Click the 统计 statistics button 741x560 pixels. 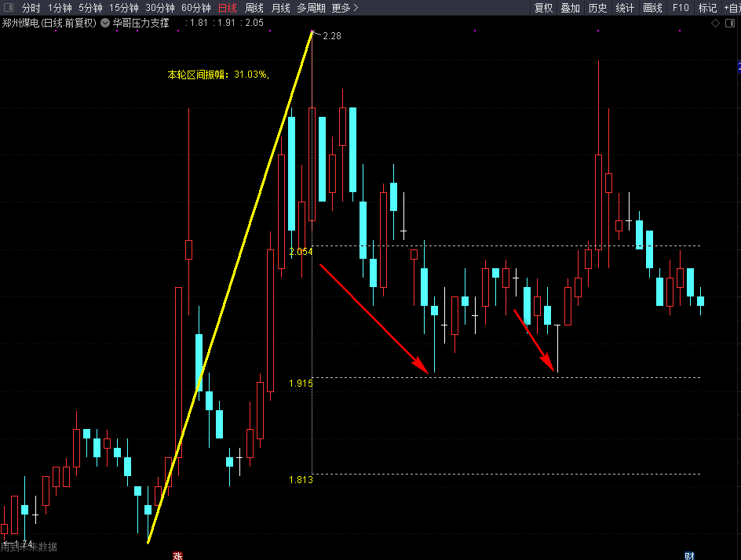[x=625, y=8]
